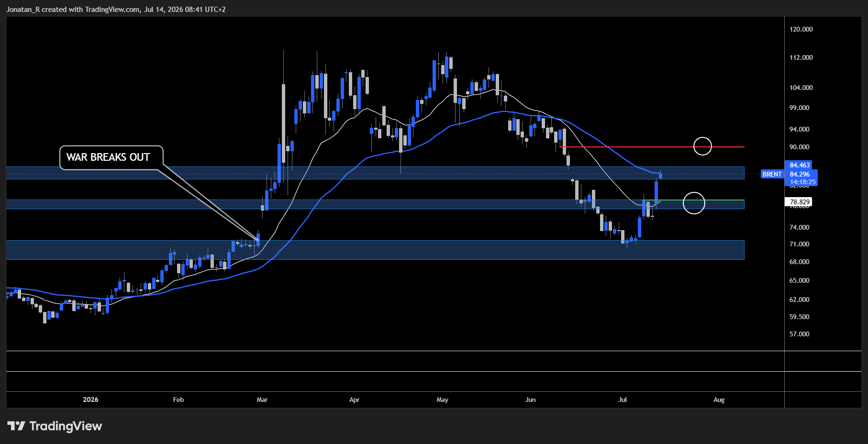Viewport: 868px width, 444px height.
Task: Click the Jul label on time axis
Action: tap(623, 400)
